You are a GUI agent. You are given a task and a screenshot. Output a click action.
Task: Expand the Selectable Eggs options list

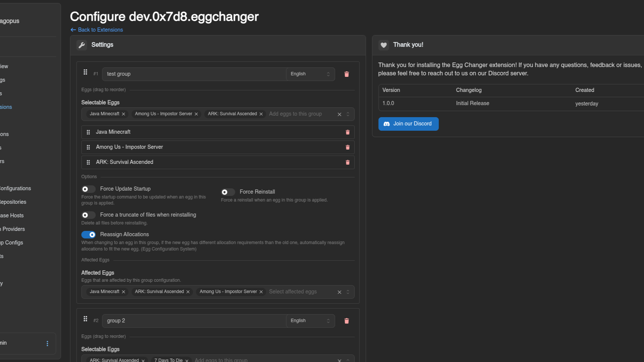click(348, 114)
